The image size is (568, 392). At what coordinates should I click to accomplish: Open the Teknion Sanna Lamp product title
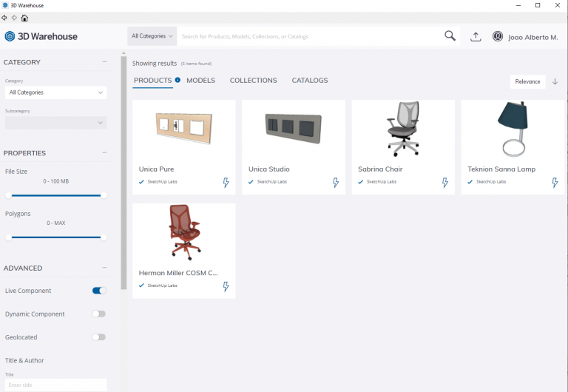coord(501,169)
